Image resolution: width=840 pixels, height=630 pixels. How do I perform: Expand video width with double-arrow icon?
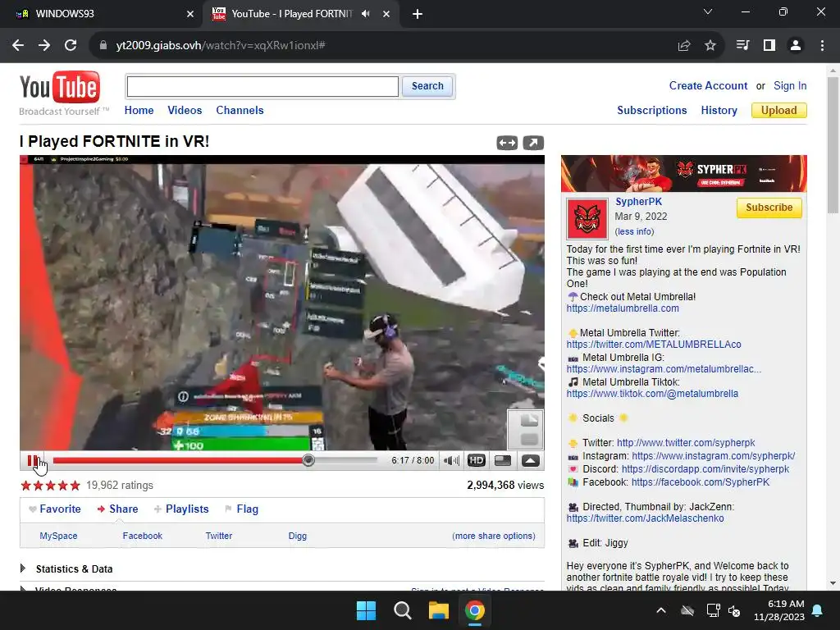(507, 143)
